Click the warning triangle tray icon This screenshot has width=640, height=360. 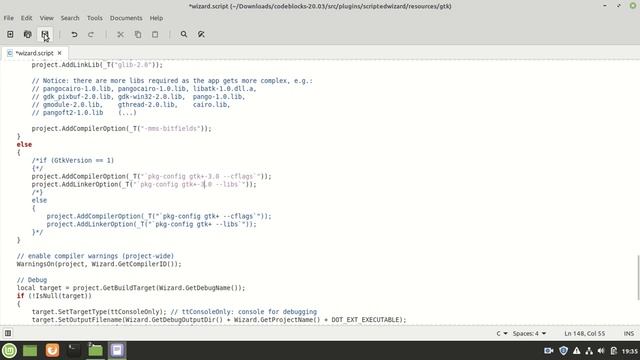click(576, 351)
